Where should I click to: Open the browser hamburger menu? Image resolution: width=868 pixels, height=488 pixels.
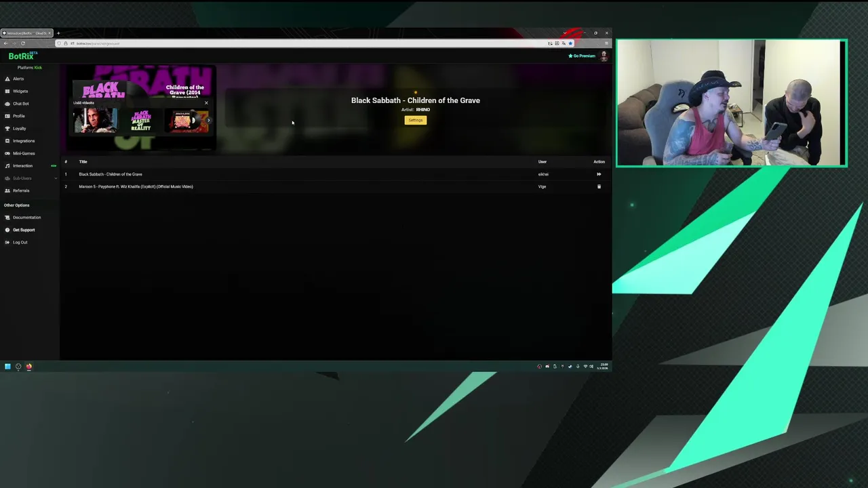(606, 43)
